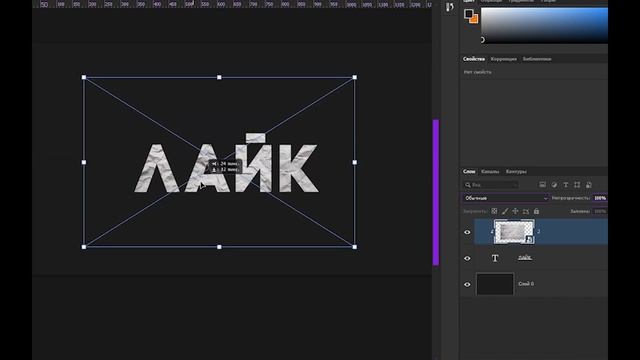This screenshot has height=360, width=640.
Task: Click the top-left transform handle
Action: coord(84,77)
